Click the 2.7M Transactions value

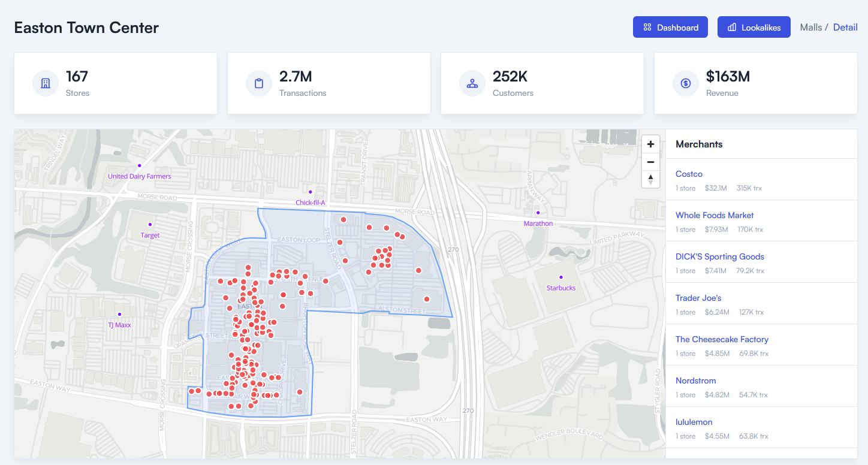[296, 76]
